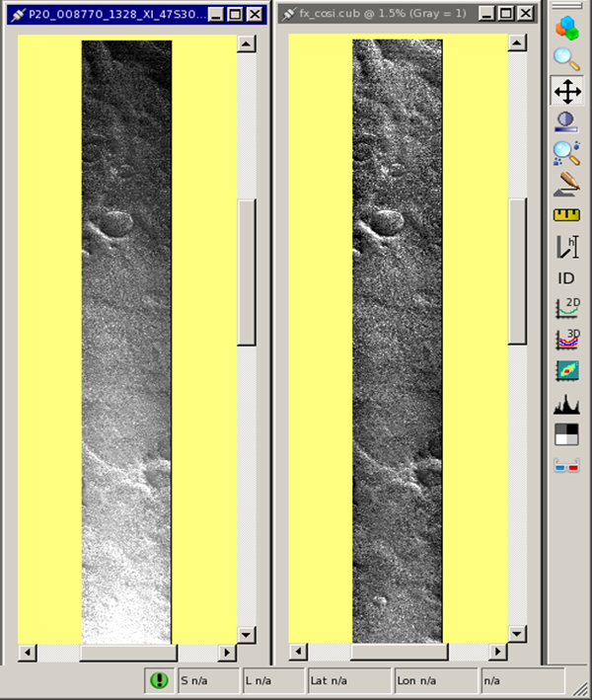Open the 2D spatial plot tool
The image size is (592, 700).
point(566,309)
